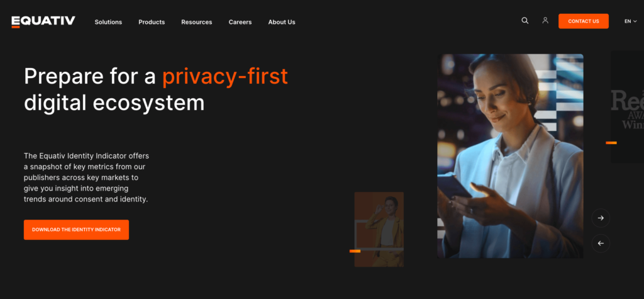Select the partially visible awards slide

[627, 106]
